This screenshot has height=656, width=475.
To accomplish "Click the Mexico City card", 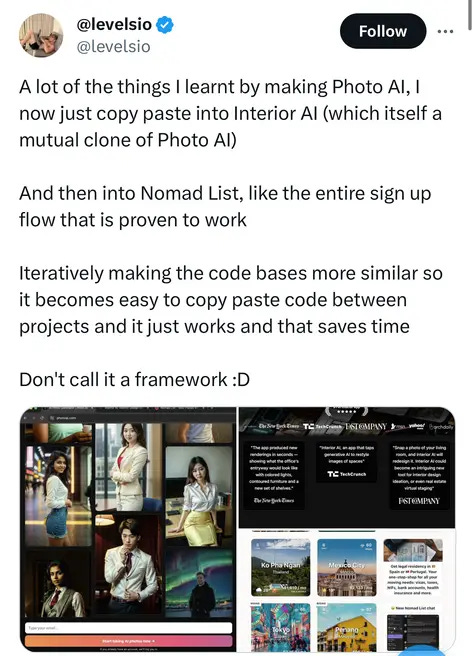I will click(347, 568).
